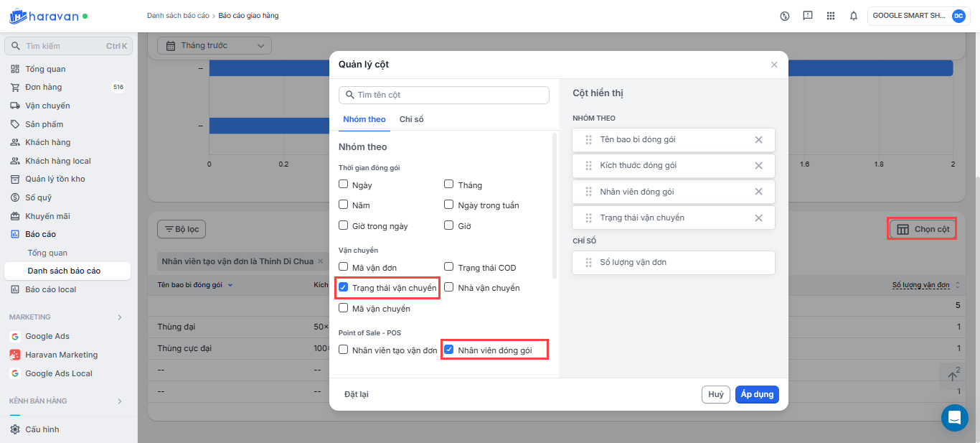Image resolution: width=980 pixels, height=443 pixels.
Task: Focus the 'Tìm tên cột' search field
Action: click(448, 95)
